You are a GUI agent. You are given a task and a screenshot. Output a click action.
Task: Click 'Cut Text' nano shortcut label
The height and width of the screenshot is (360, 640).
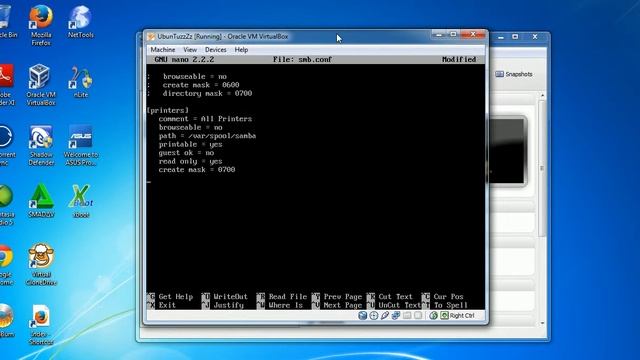tap(396, 297)
